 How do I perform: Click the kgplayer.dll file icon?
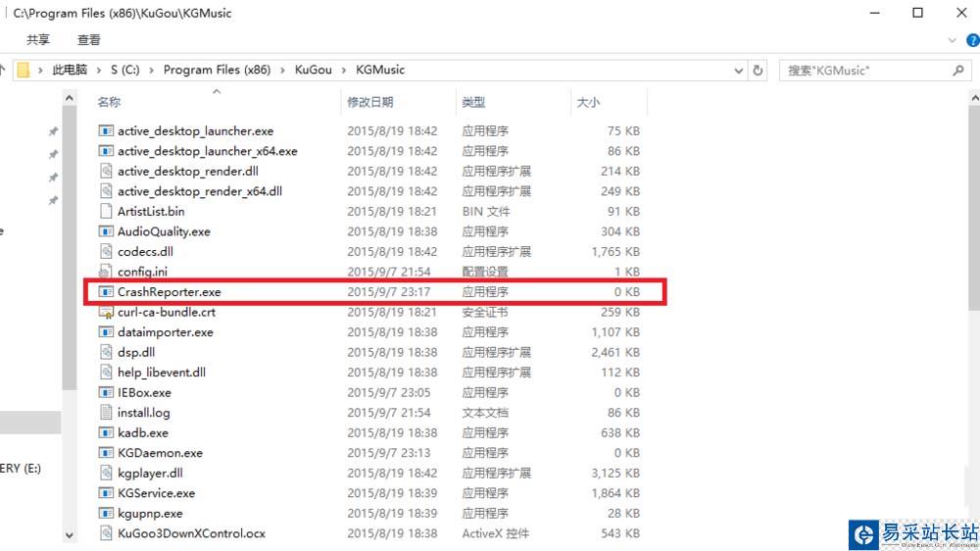click(x=106, y=473)
